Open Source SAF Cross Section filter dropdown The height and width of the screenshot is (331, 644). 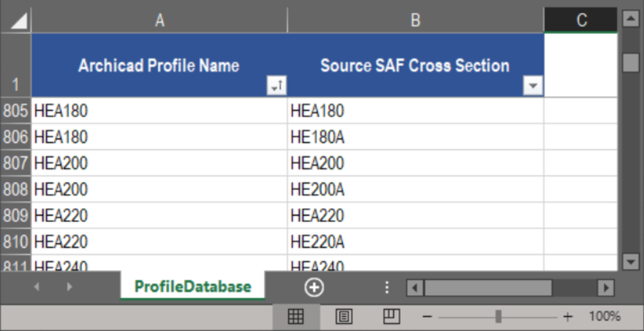(x=533, y=85)
